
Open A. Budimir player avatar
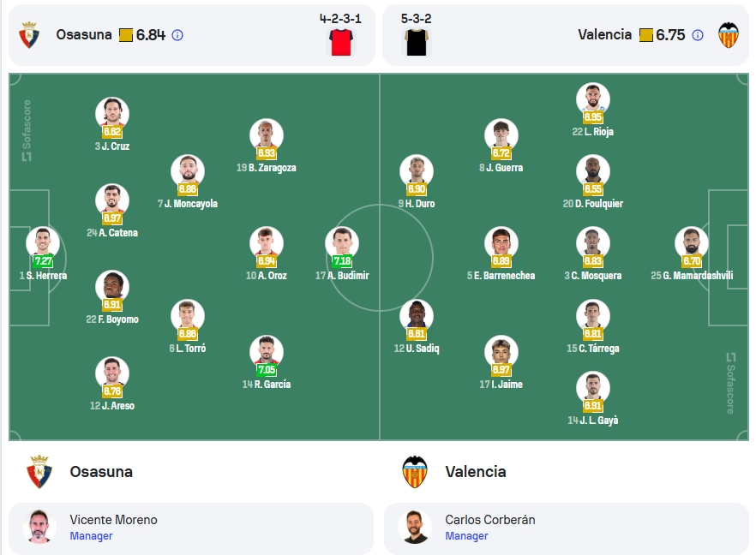(x=342, y=243)
